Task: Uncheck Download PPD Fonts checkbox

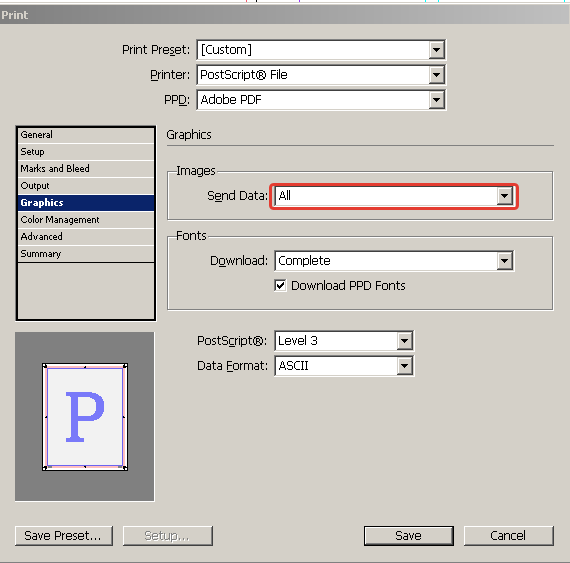Action: [280, 286]
